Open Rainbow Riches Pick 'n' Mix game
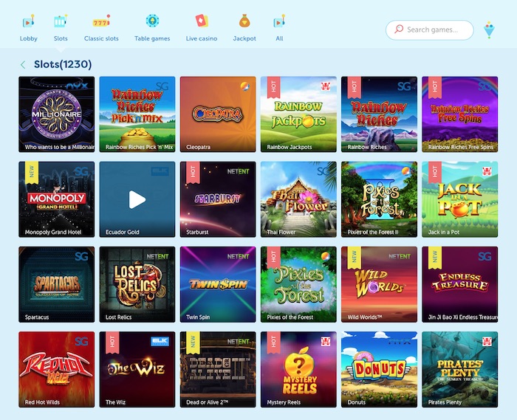Image resolution: width=517 pixels, height=420 pixels. coord(137,114)
